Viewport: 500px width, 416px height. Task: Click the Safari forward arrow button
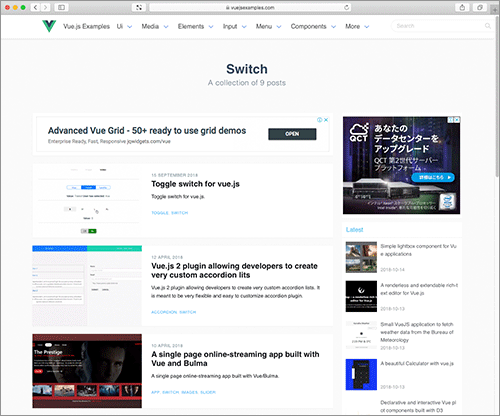[46, 7]
